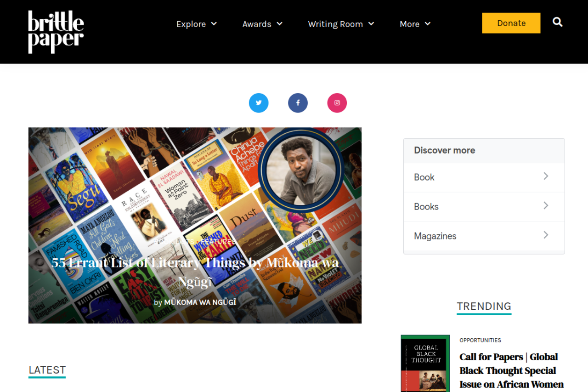The image size is (588, 392).
Task: Expand the Explore dropdown menu
Action: coord(196,24)
